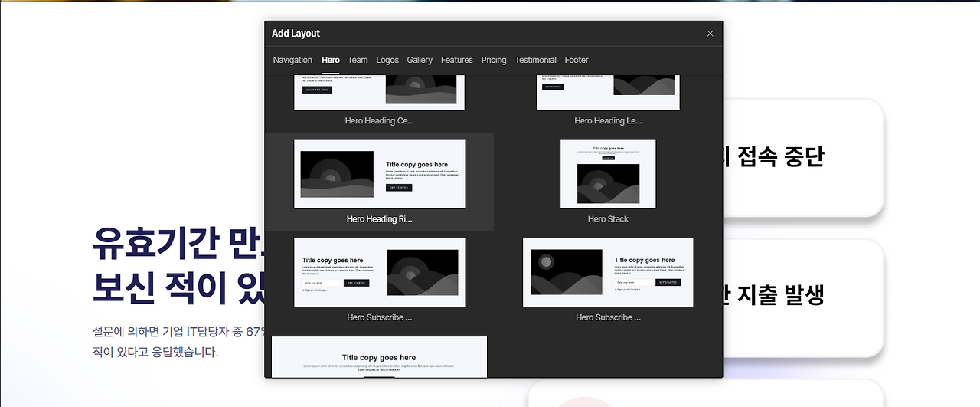
Task: Select the Hero tab
Action: (331, 60)
